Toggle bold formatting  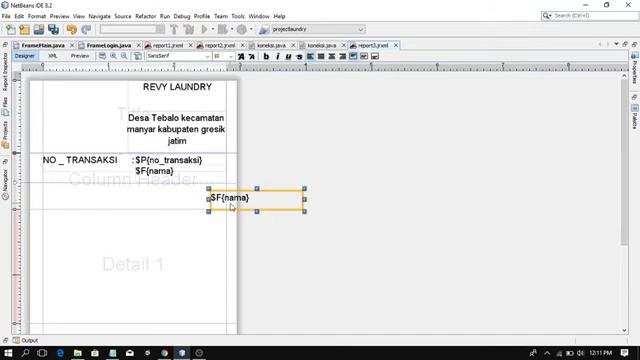[266, 56]
